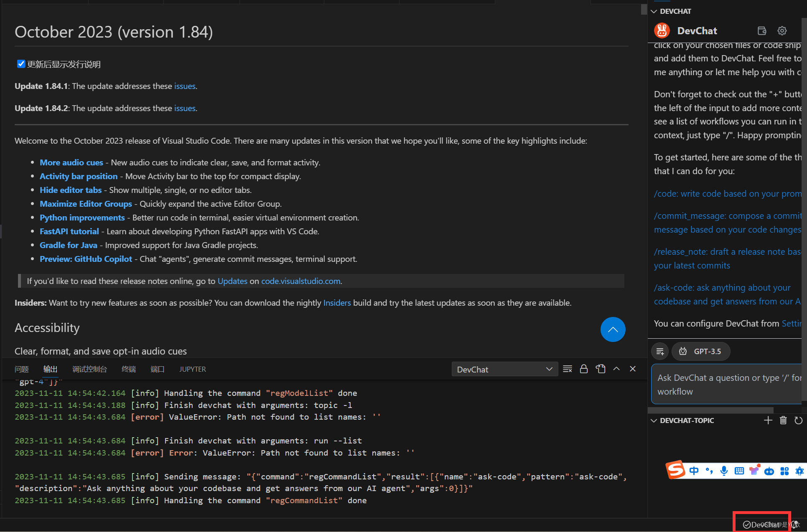Open Activity bar position link
Image resolution: width=807 pixels, height=532 pixels.
pos(79,176)
